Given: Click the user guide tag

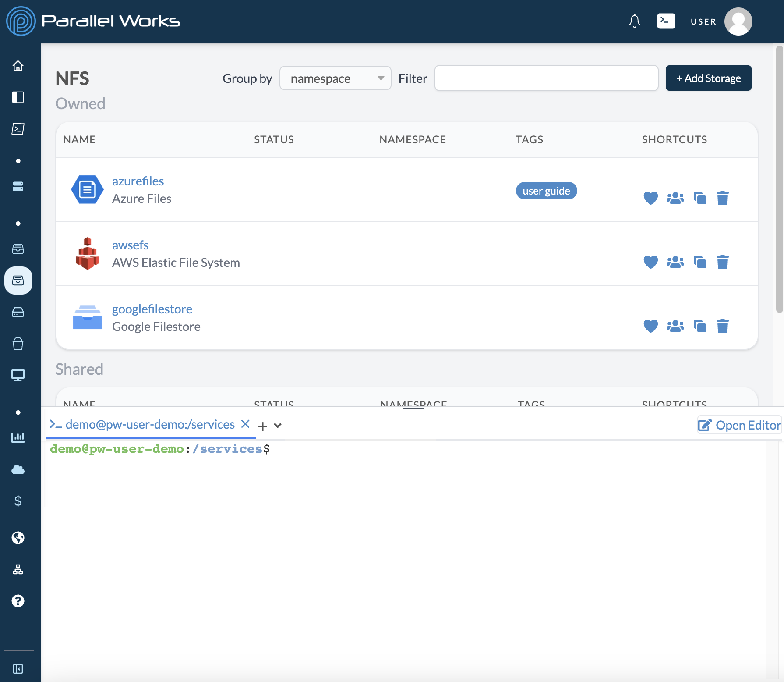Looking at the screenshot, I should [546, 191].
